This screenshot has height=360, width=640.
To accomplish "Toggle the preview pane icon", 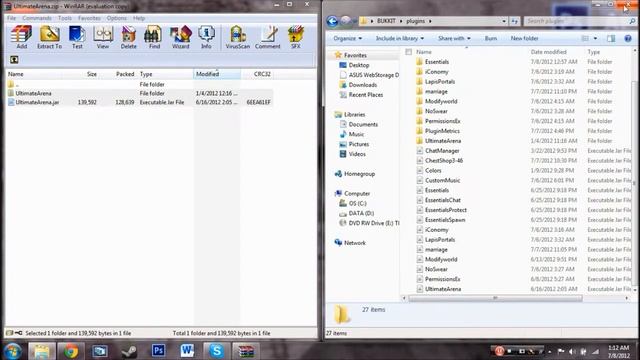I will (x=611, y=38).
